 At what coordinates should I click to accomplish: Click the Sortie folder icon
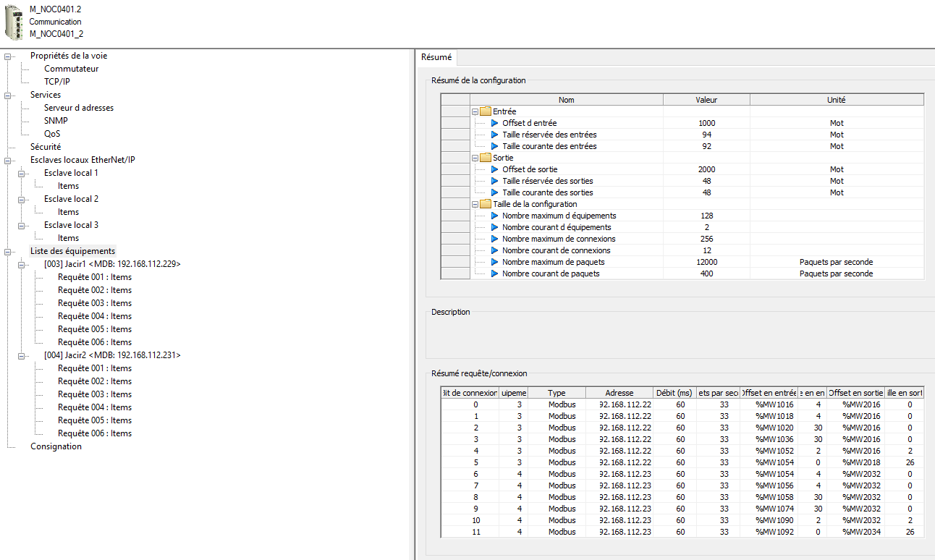point(485,158)
